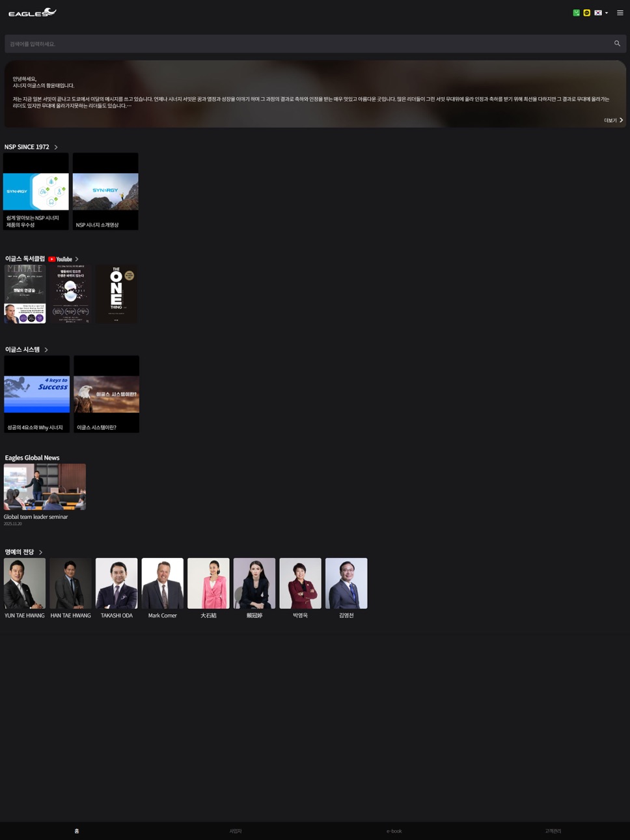The image size is (630, 840).
Task: Click 더보기 to read the full greeting
Action: [613, 120]
